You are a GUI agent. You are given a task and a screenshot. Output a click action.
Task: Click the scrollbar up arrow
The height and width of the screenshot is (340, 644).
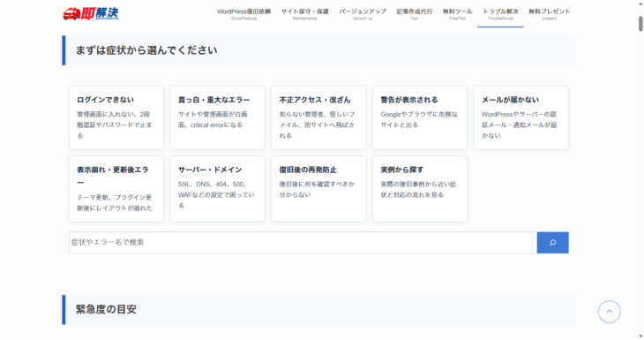point(640,4)
